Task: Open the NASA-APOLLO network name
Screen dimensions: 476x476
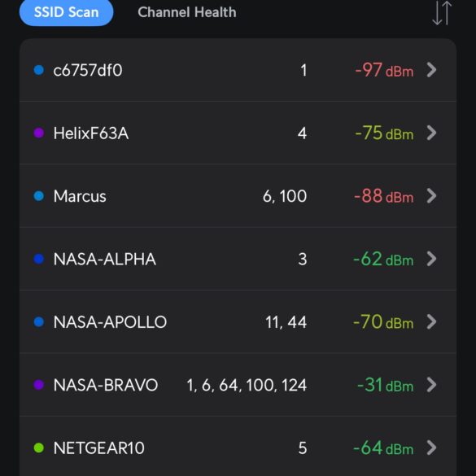Action: point(110,322)
